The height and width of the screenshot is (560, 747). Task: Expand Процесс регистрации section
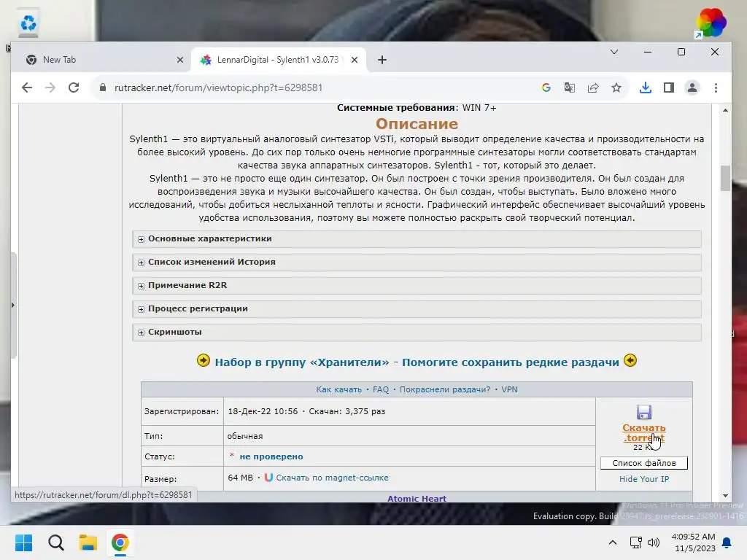417,309
